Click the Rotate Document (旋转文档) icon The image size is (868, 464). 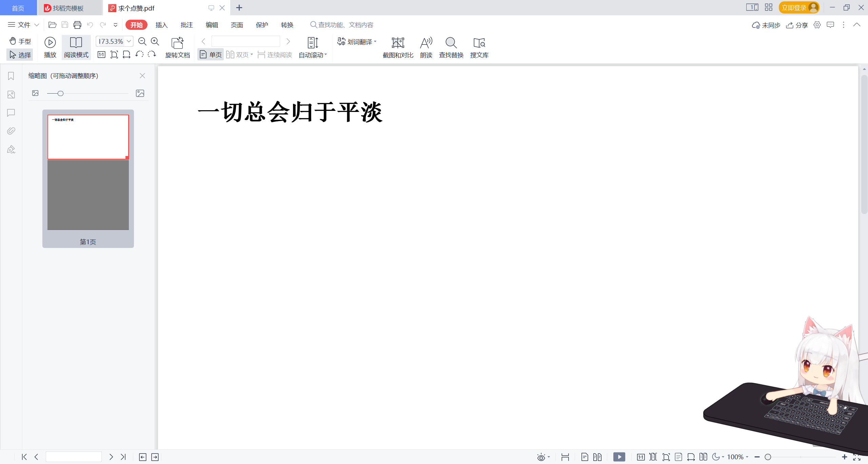click(x=177, y=43)
